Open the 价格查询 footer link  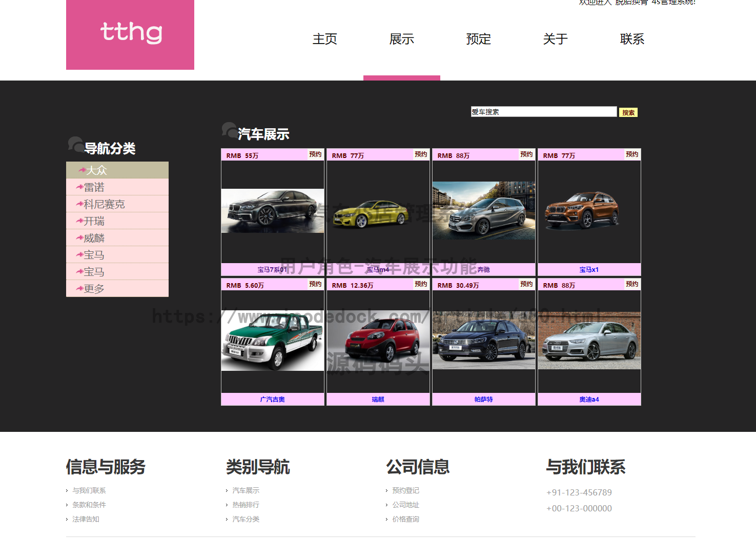(405, 519)
